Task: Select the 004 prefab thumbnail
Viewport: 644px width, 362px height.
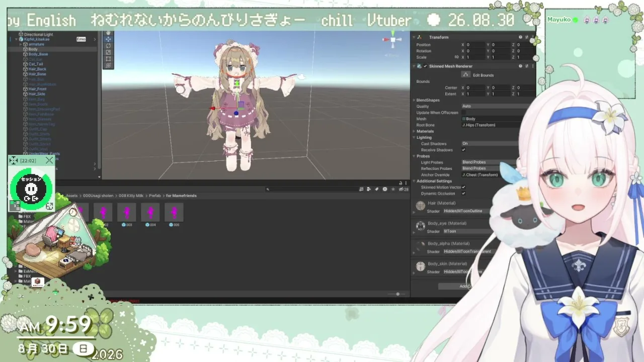Action: point(150,213)
